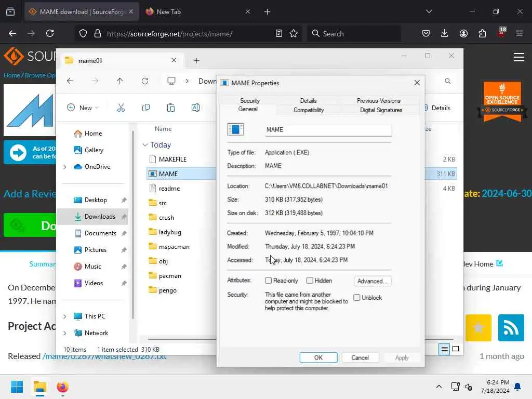Open Downloads in navigation pane
Viewport: 532px width, 399px height.
coord(92,217)
